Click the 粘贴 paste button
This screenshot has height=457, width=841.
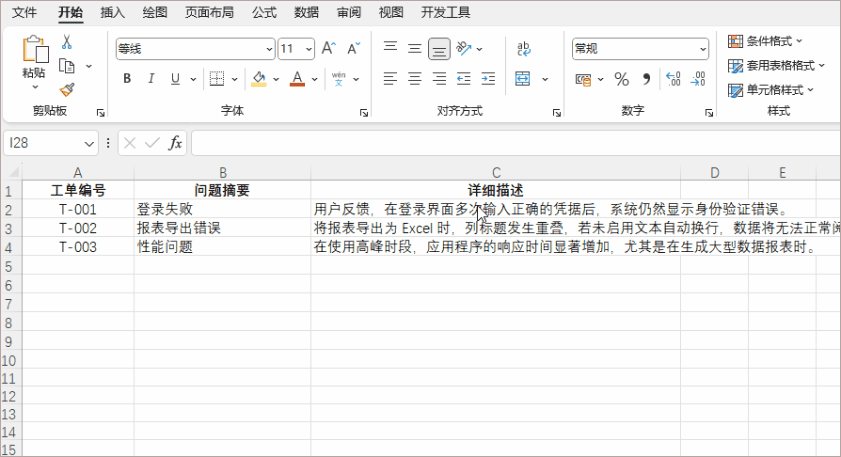click(33, 58)
